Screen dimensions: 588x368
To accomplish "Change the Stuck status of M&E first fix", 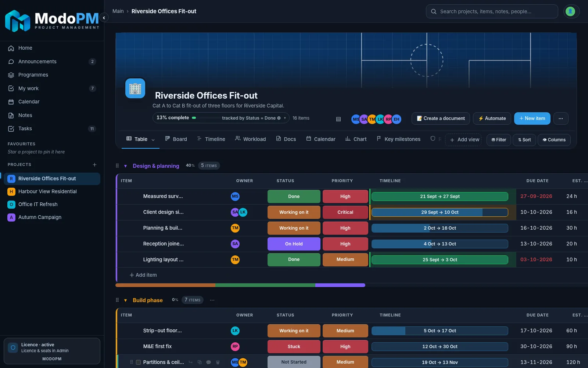I will (x=294, y=347).
